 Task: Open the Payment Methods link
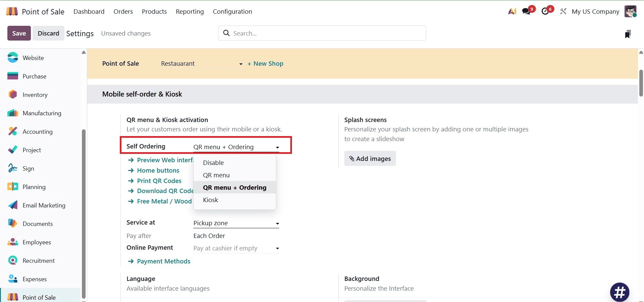click(159, 261)
